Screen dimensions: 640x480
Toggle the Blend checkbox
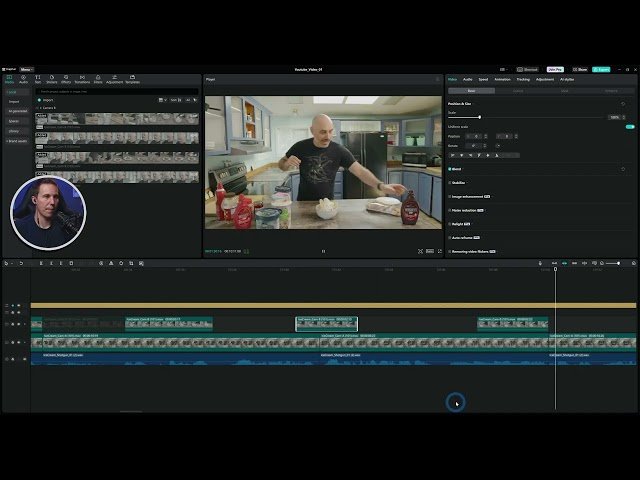pos(450,169)
